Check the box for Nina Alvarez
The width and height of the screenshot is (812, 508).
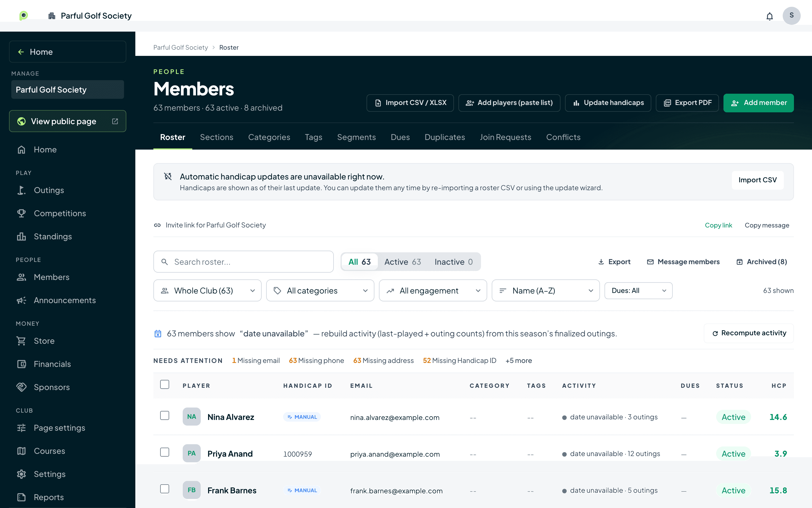point(164,416)
